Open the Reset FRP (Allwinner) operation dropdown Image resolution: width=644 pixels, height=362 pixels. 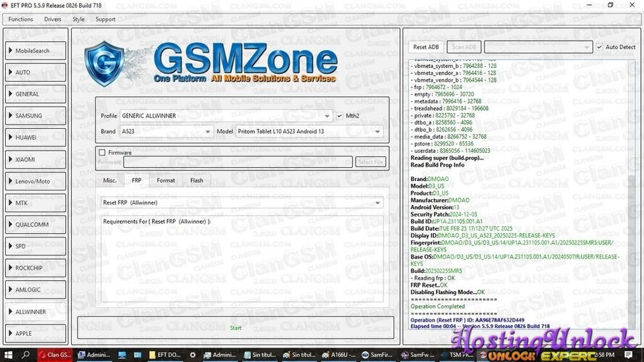(242, 203)
